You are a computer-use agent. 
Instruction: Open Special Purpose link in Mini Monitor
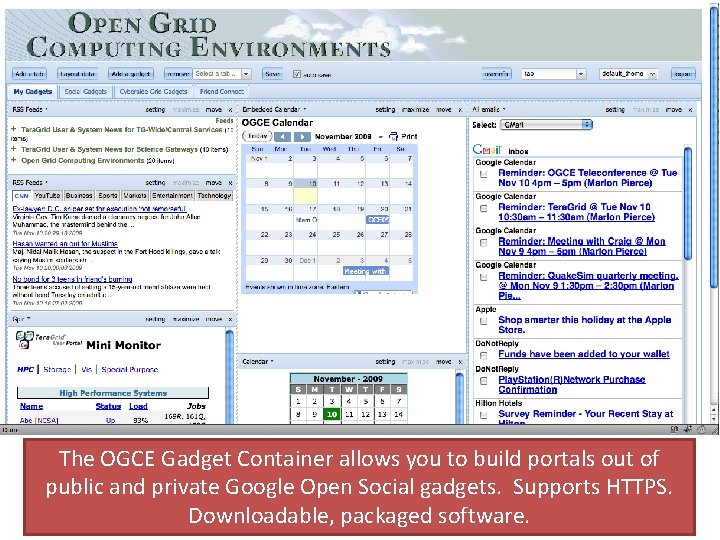(129, 369)
